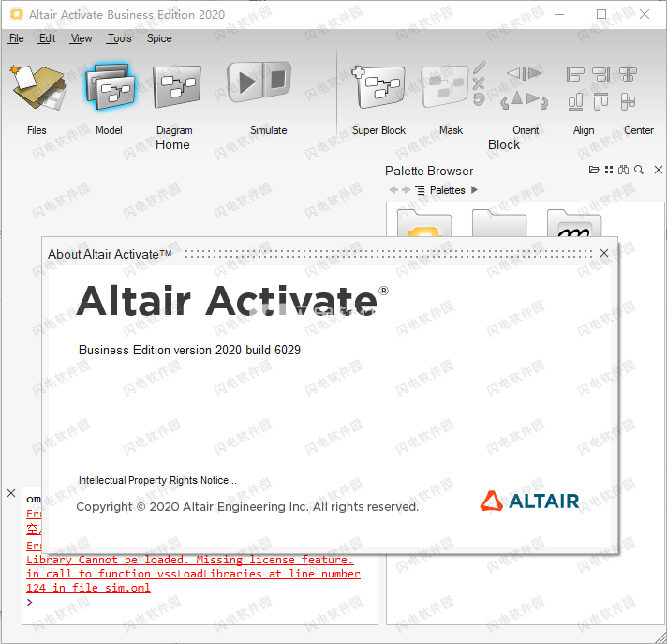Click the Palettes list icon

[x=421, y=190]
